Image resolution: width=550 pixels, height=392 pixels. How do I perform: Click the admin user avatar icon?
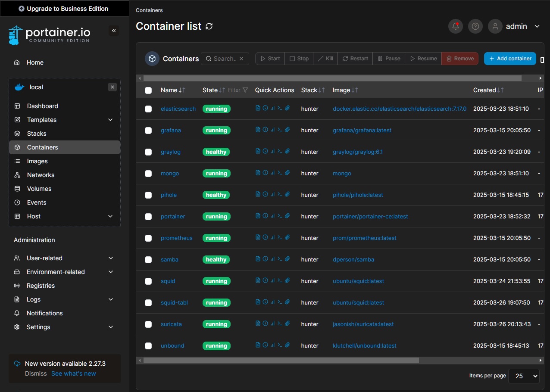(495, 26)
